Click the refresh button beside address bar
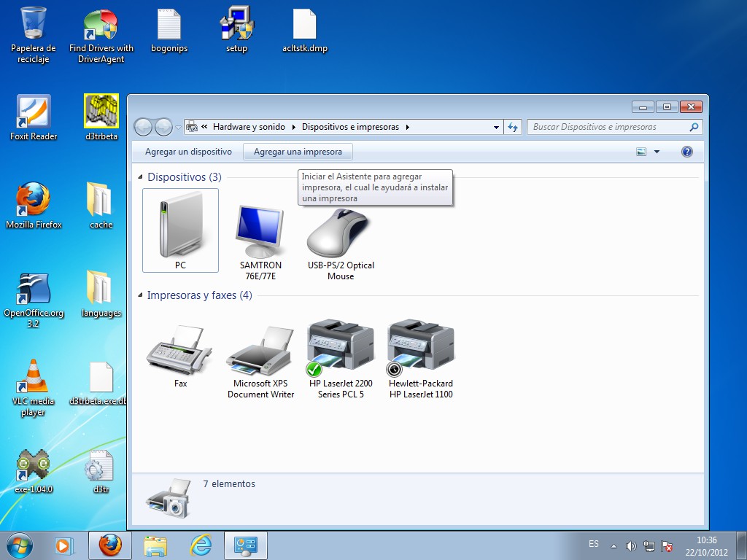This screenshot has width=747, height=560. (513, 127)
